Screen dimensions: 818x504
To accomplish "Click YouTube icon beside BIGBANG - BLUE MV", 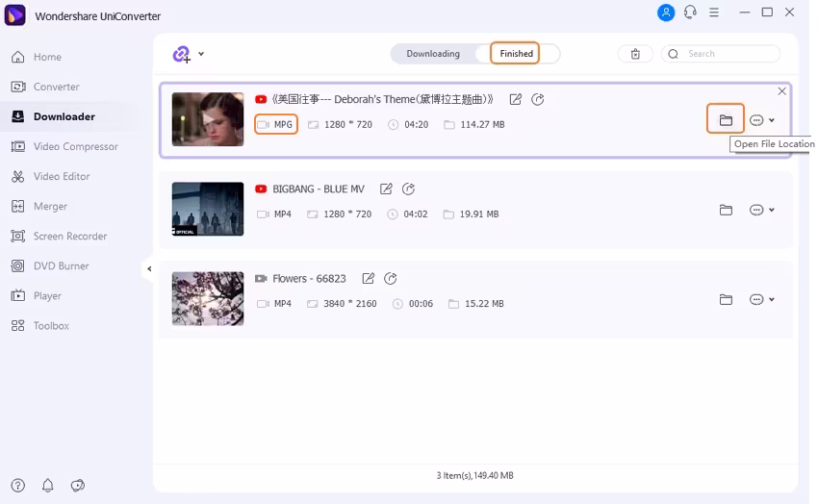I will (x=261, y=189).
